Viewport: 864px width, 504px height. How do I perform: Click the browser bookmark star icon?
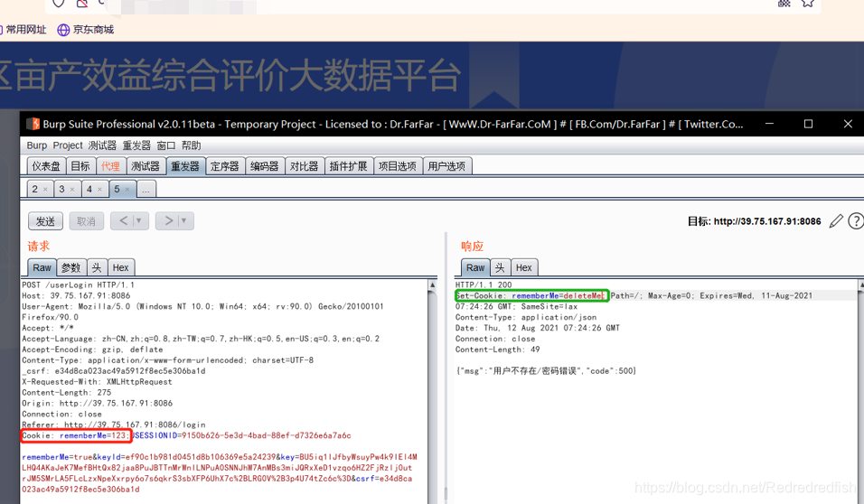pyautogui.click(x=808, y=3)
